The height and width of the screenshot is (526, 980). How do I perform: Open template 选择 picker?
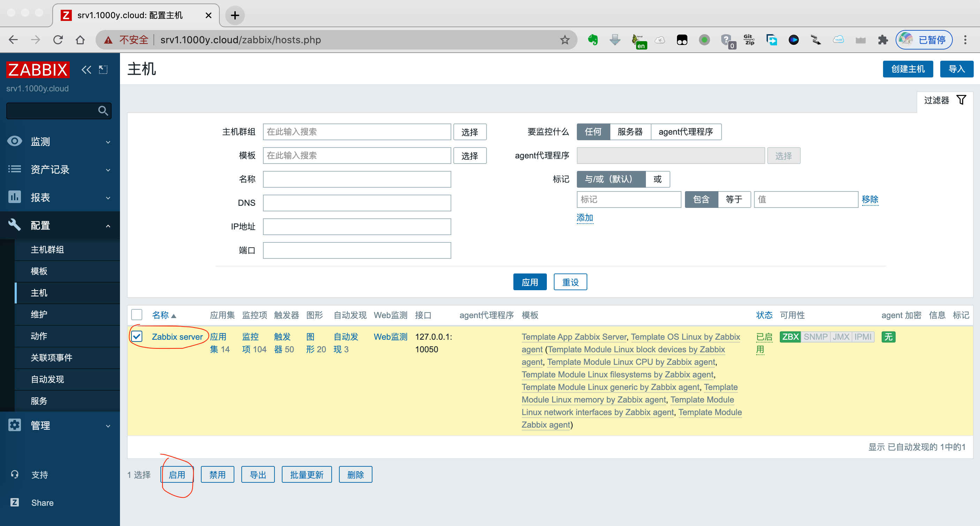(470, 156)
